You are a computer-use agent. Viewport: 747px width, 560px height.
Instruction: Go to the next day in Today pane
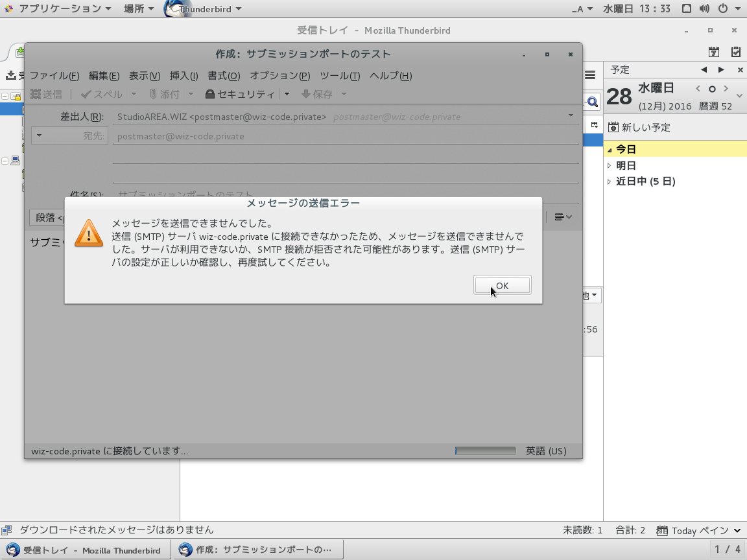pos(726,89)
